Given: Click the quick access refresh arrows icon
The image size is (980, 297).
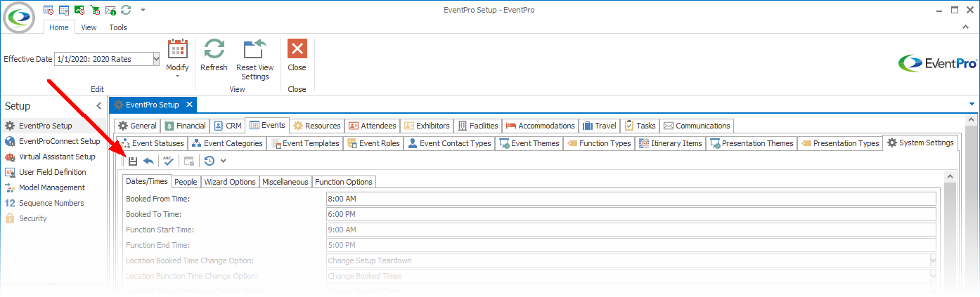Looking at the screenshot, I should point(126,10).
